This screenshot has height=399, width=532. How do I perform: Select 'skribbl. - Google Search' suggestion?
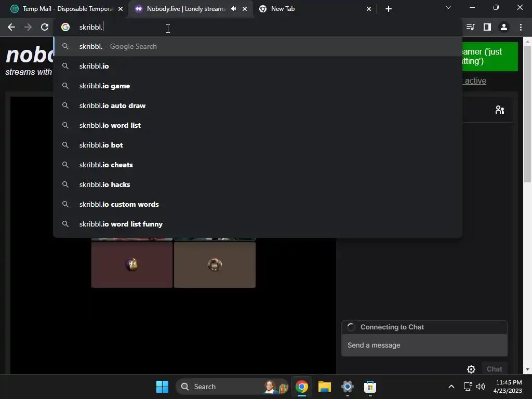click(x=258, y=46)
